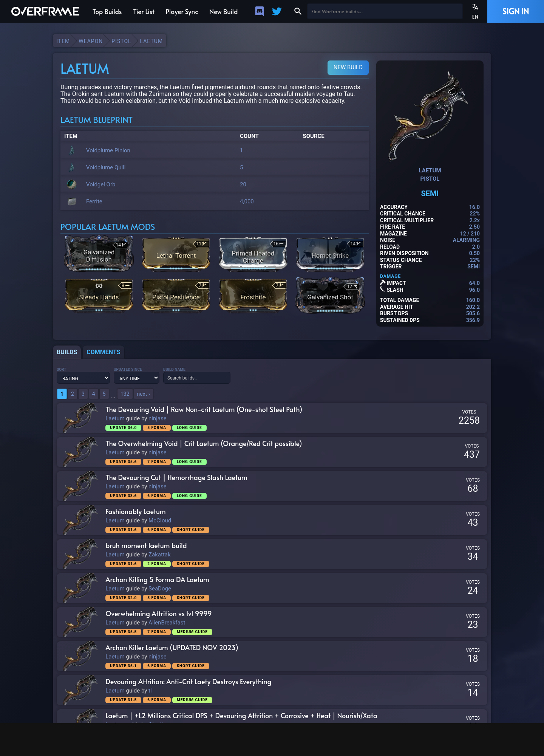
Task: Click the Overframe logo
Action: (45, 11)
